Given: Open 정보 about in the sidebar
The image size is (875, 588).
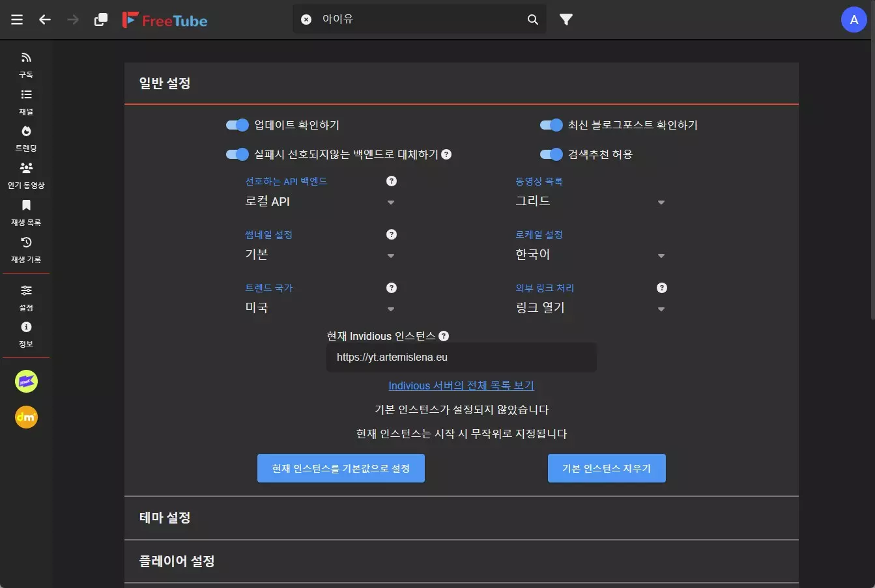Looking at the screenshot, I should (26, 334).
